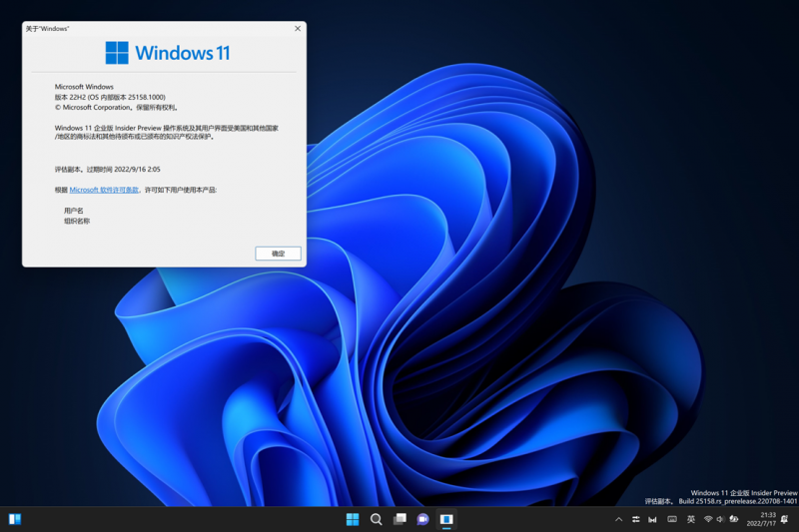Open Task View on the taskbar
The height and width of the screenshot is (532, 799).
(x=400, y=519)
